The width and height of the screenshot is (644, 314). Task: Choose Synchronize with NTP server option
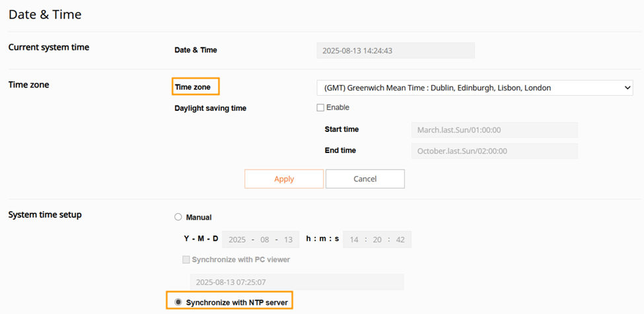click(x=178, y=302)
